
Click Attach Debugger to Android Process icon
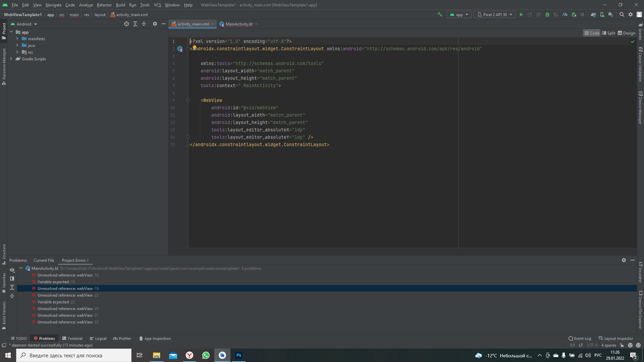click(574, 14)
